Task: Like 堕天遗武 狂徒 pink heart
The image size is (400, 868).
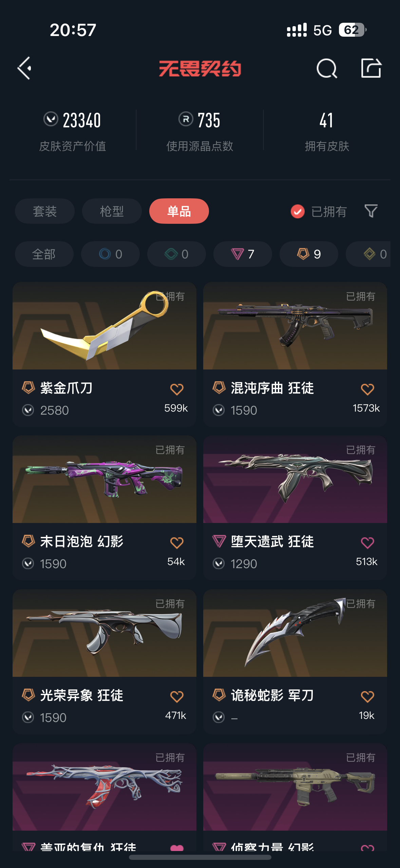Action: (367, 543)
